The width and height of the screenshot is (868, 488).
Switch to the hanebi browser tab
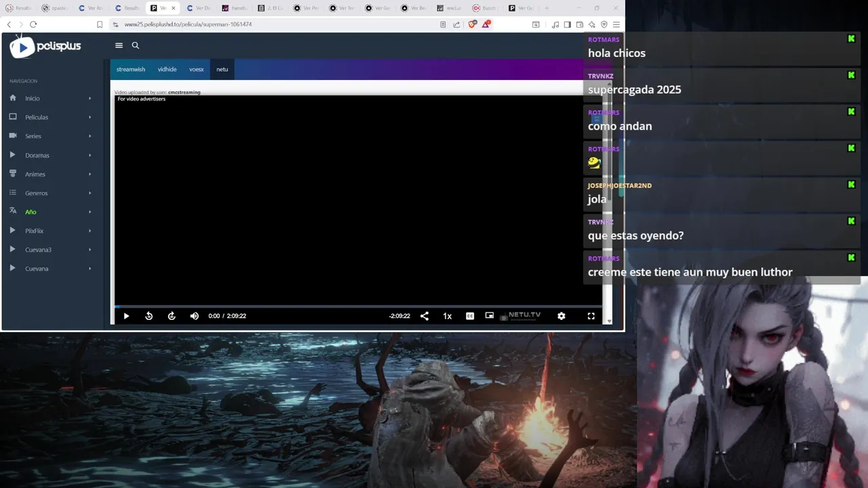(x=235, y=8)
